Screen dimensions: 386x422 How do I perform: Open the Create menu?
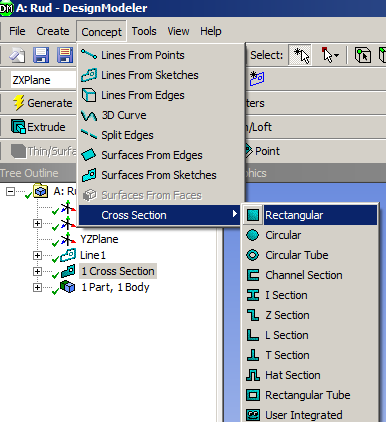point(53,31)
